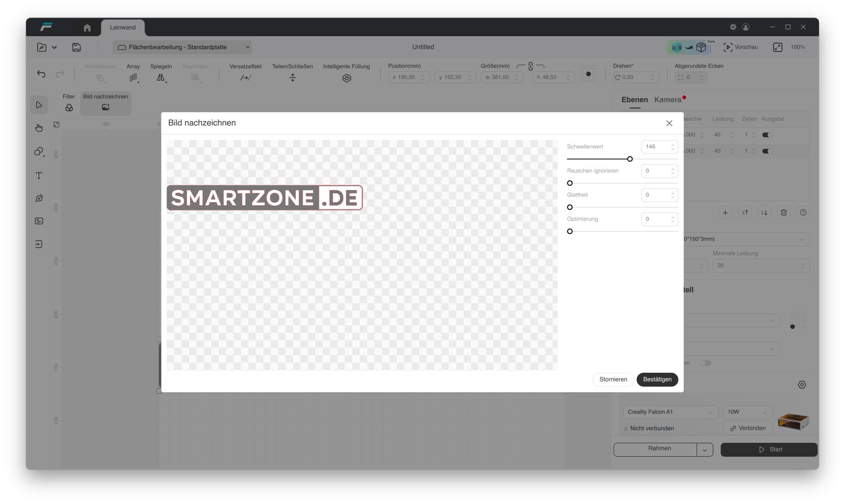The width and height of the screenshot is (845, 504).
Task: Select the bottom-left origin dot
Action: click(793, 327)
